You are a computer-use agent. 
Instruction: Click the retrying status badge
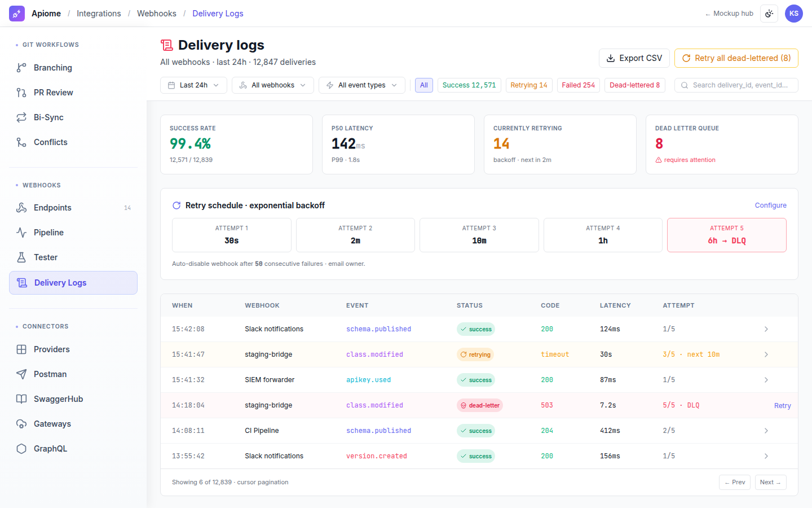pos(475,354)
